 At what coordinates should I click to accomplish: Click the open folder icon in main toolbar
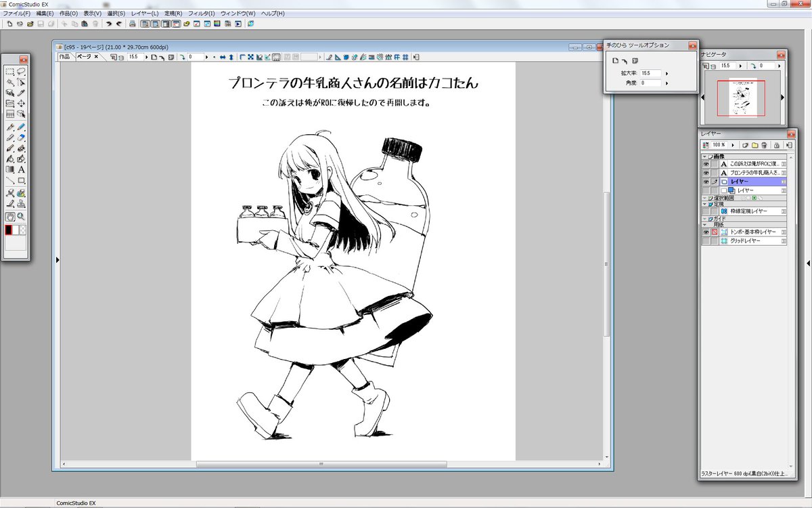click(x=30, y=24)
